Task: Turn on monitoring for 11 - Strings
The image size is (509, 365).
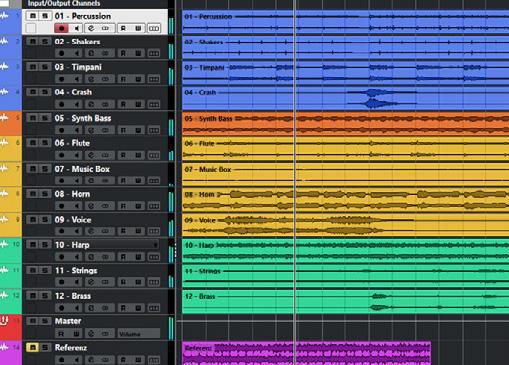Action: pos(77,282)
